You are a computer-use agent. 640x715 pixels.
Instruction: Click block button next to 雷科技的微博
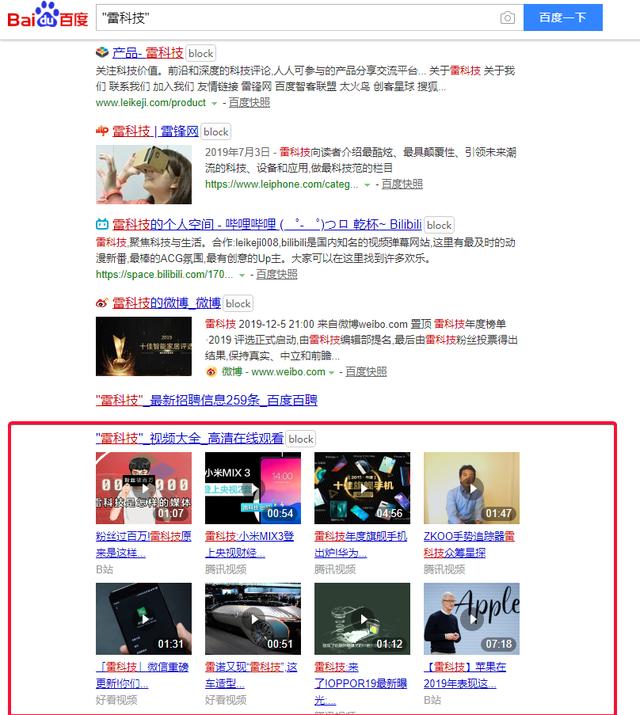[x=238, y=303]
